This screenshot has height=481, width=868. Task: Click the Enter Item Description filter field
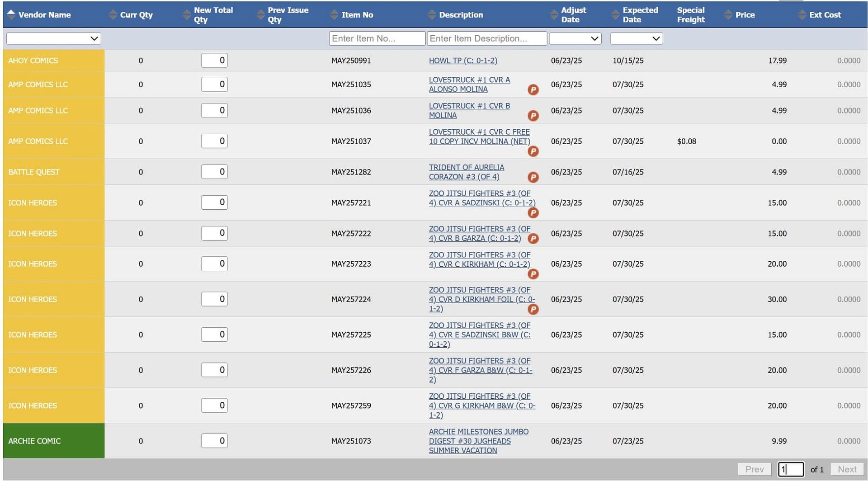pos(487,38)
